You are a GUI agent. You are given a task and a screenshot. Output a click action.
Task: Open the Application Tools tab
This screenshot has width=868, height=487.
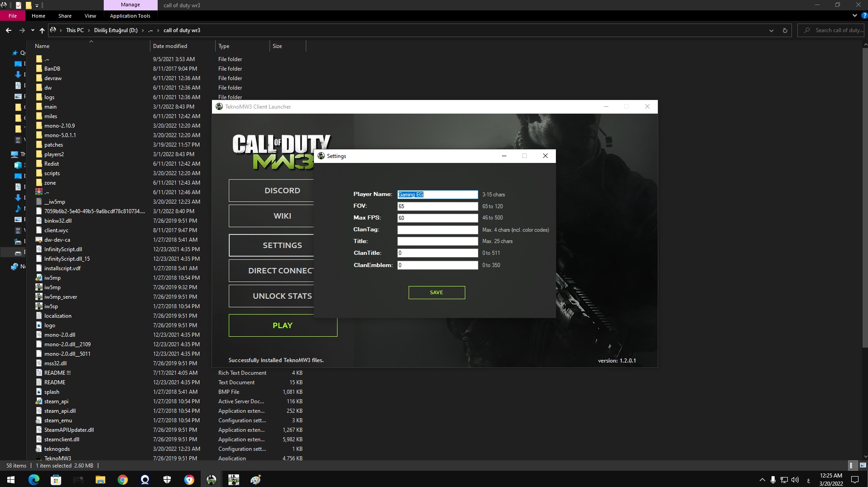coord(130,16)
